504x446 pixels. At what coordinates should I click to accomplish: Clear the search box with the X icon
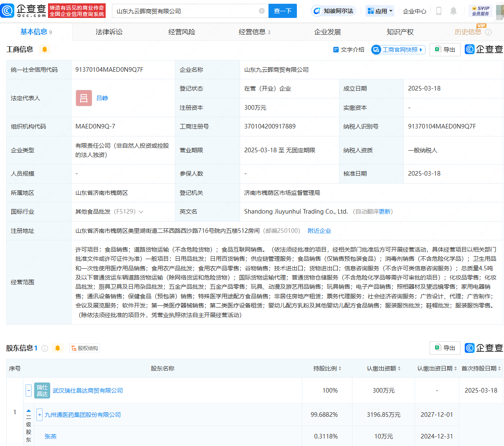[x=262, y=11]
